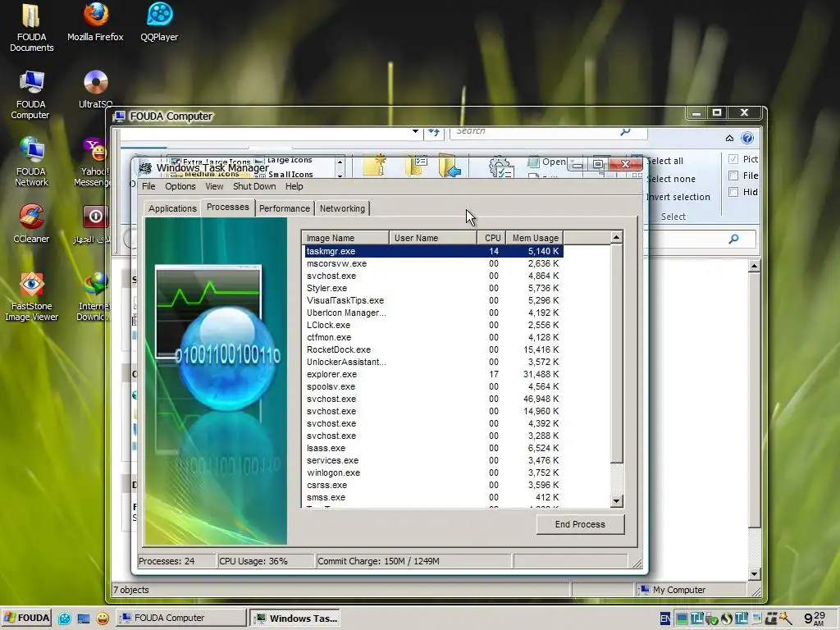Image resolution: width=840 pixels, height=630 pixels.
Task: Click the tools icon beside the clock
Action: [x=786, y=619]
